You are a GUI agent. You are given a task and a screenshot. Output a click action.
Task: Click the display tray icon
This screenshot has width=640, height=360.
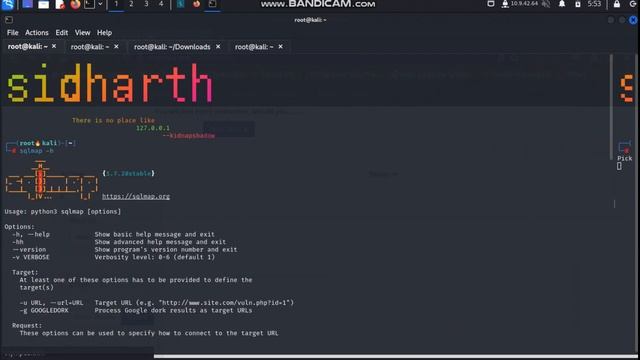click(491, 4)
